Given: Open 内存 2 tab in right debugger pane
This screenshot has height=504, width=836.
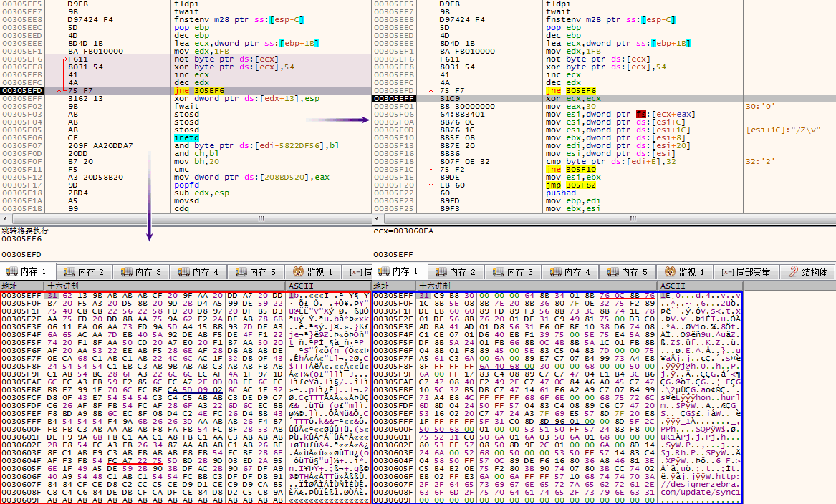Looking at the screenshot, I should tap(456, 272).
